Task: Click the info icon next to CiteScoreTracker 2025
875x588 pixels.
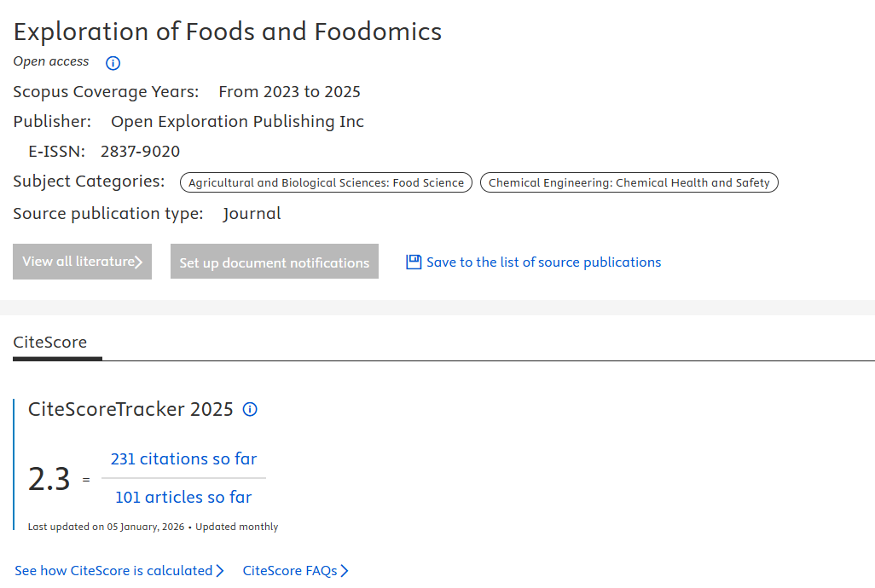Action: (x=250, y=409)
